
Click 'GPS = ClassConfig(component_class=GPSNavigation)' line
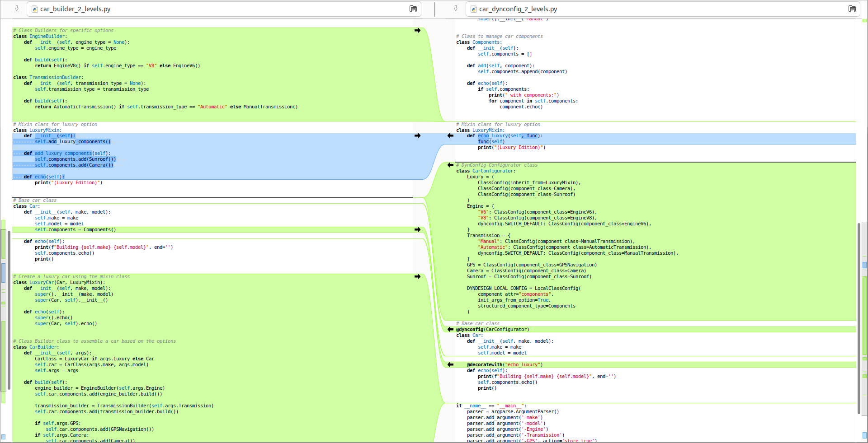(532, 265)
